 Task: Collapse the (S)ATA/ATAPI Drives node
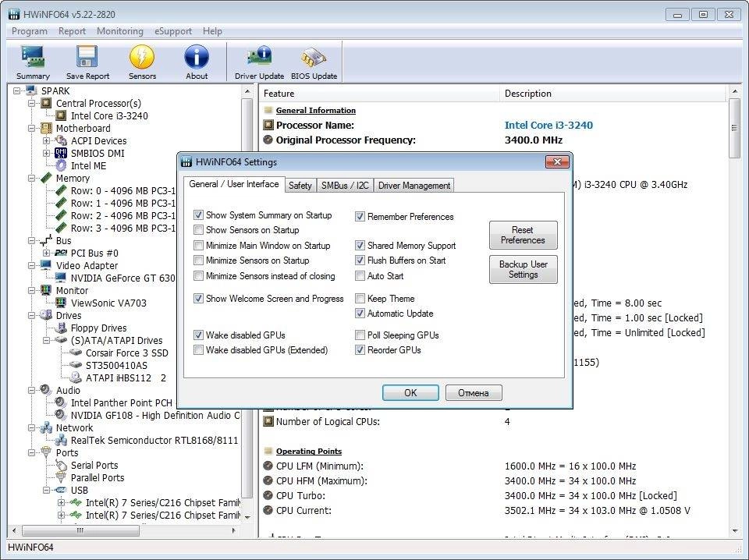click(x=46, y=340)
